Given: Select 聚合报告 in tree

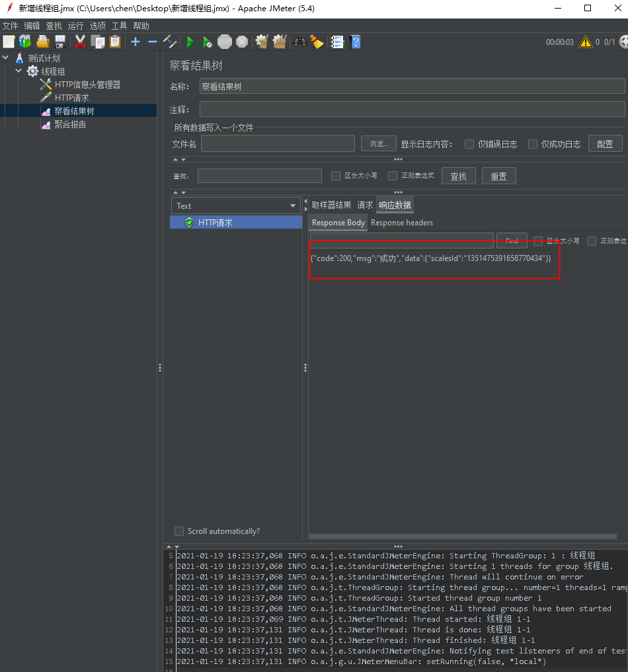Looking at the screenshot, I should (x=70, y=124).
